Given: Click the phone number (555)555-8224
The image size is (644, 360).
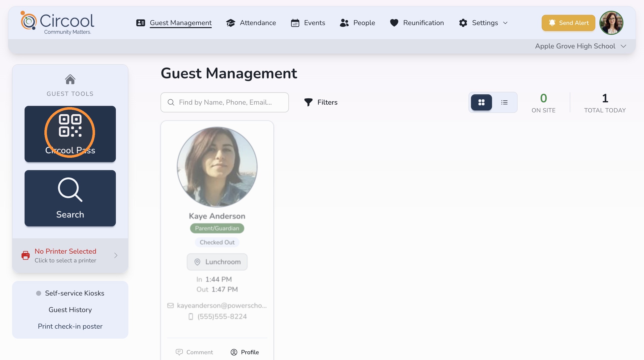Looking at the screenshot, I should point(222,317).
